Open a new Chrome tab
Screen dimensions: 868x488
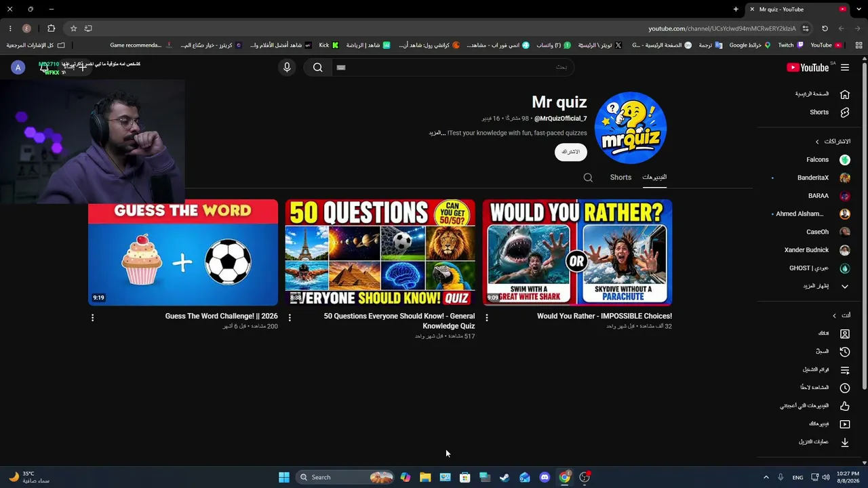click(736, 9)
